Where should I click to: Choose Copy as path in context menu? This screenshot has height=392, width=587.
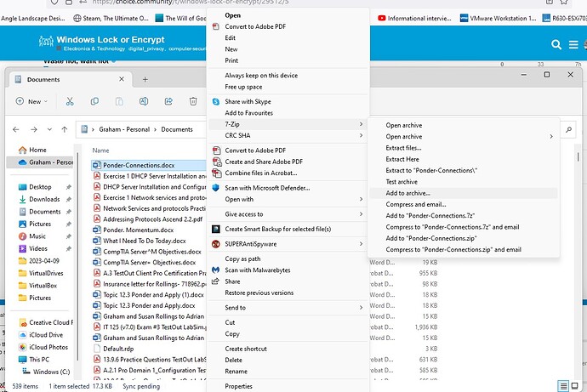click(242, 258)
